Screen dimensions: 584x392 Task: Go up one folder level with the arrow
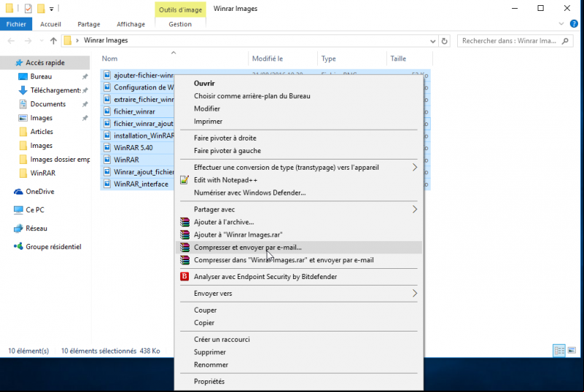click(53, 41)
